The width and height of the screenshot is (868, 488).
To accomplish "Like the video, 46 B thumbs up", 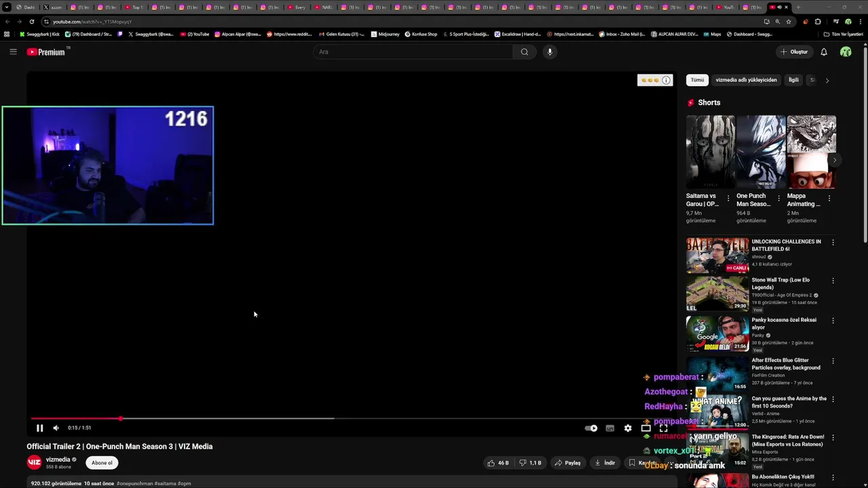I will click(x=498, y=463).
